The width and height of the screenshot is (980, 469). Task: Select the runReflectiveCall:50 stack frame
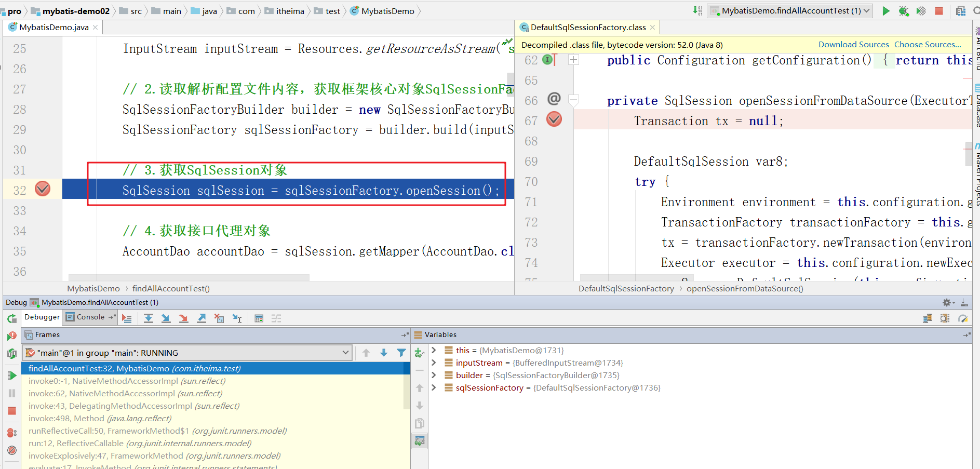(x=216, y=431)
